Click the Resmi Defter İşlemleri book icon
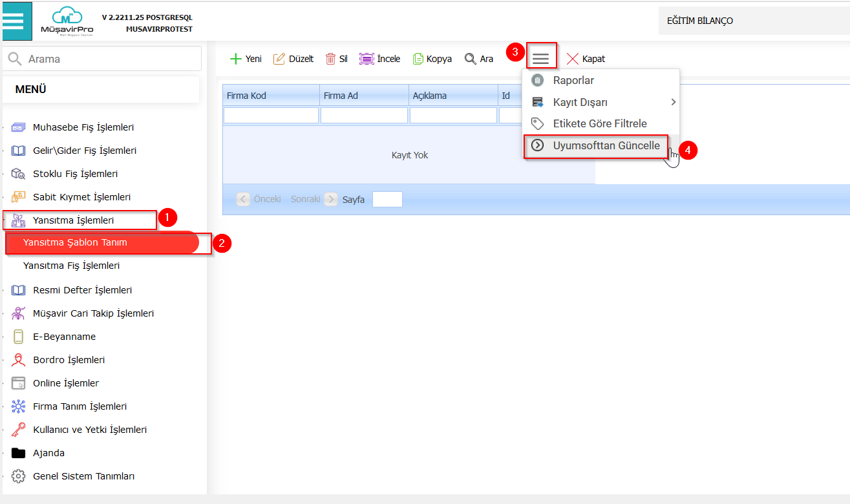The width and height of the screenshot is (850, 504). [18, 290]
